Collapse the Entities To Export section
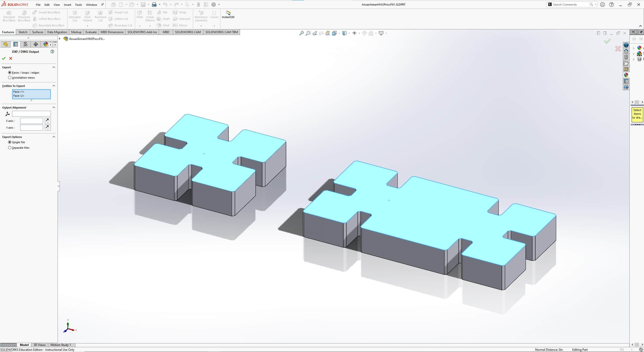Screen dimensions: 644x352 [54, 86]
